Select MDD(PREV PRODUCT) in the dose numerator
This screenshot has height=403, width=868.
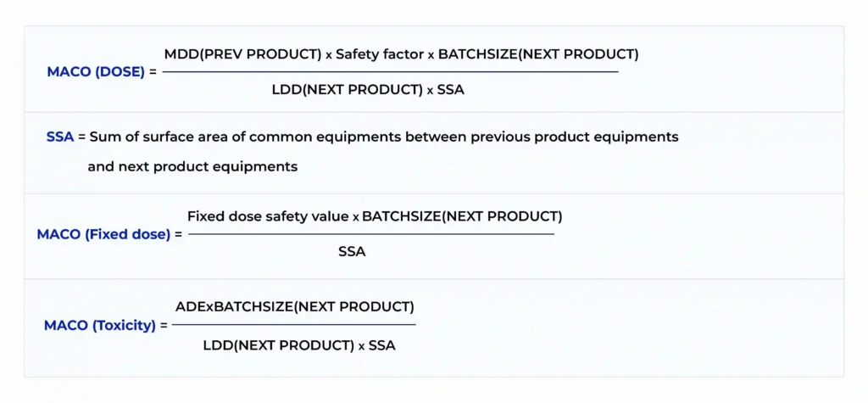[242, 54]
